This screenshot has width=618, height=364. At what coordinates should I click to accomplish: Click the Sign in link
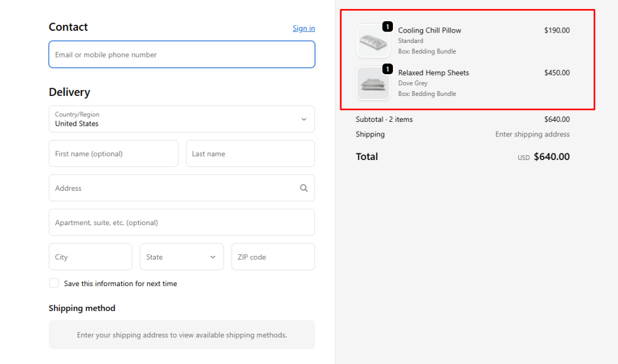pyautogui.click(x=304, y=28)
